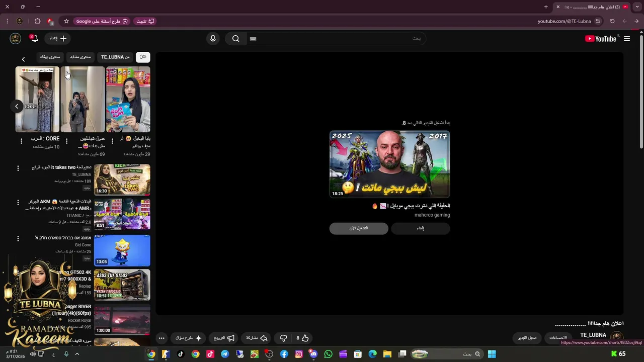Viewport: 644px width, 362px height.
Task: Open the Chrome profile avatar
Action: 20,21
